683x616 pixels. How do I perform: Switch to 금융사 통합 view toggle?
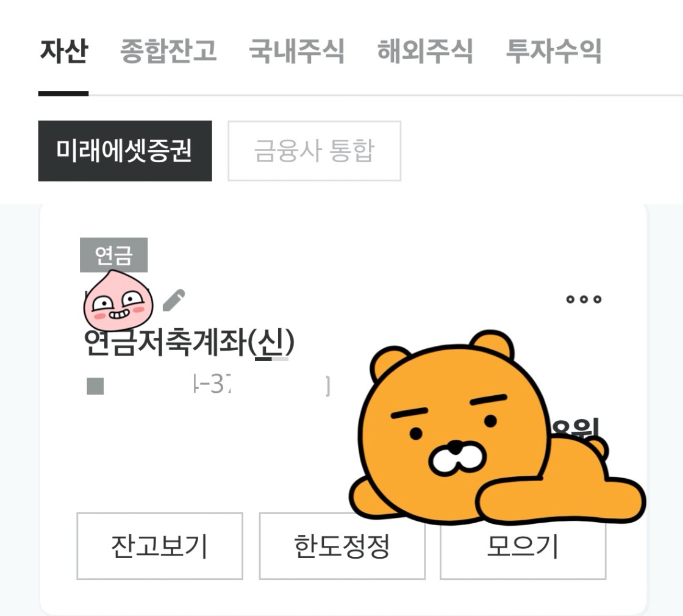(314, 151)
